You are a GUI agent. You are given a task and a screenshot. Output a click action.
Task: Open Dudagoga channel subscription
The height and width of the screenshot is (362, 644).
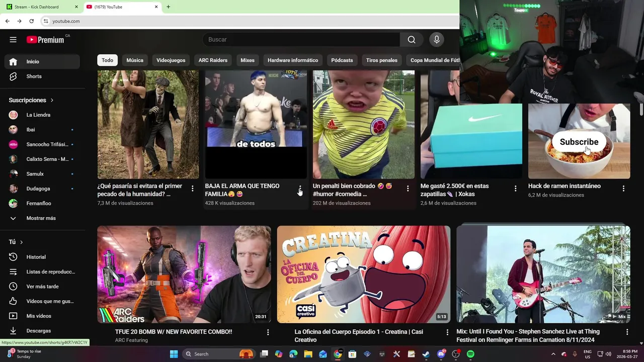pyautogui.click(x=42, y=189)
